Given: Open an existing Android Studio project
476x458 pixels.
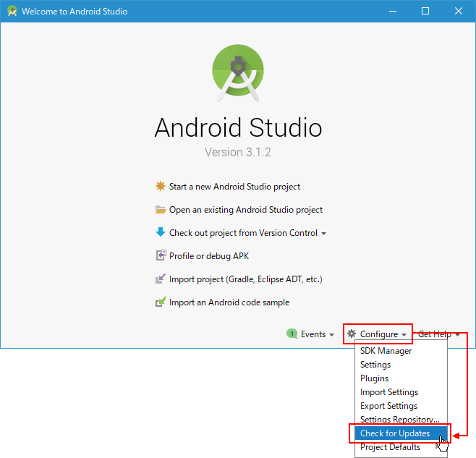Looking at the screenshot, I should tap(246, 210).
